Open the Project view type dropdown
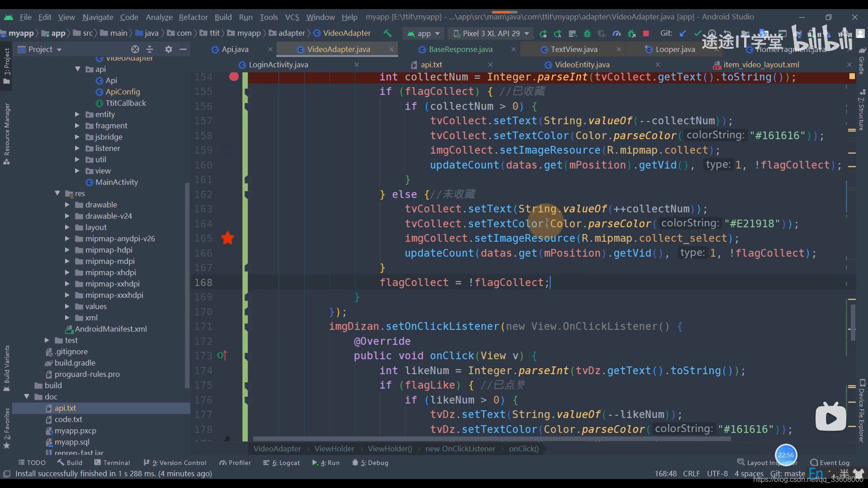 pos(40,49)
